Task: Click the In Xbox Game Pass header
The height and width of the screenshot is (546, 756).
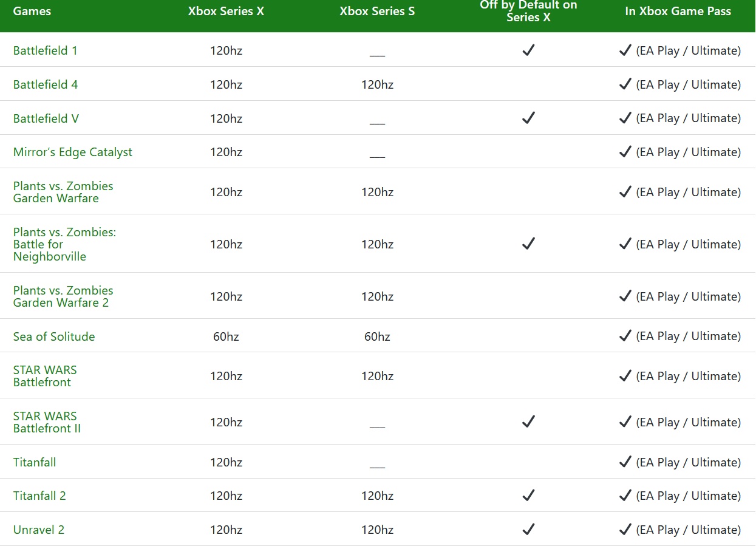Action: 678,11
